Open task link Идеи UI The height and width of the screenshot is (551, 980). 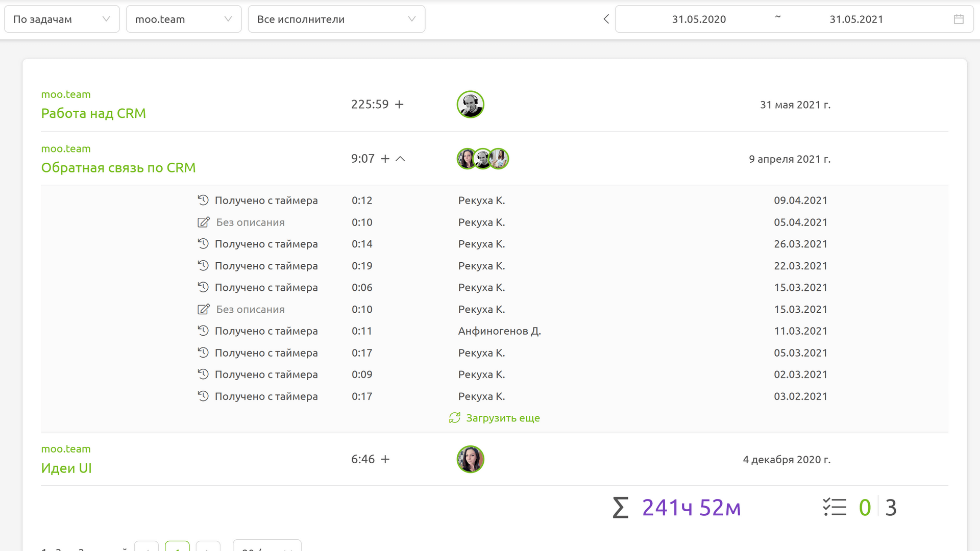pyautogui.click(x=66, y=468)
